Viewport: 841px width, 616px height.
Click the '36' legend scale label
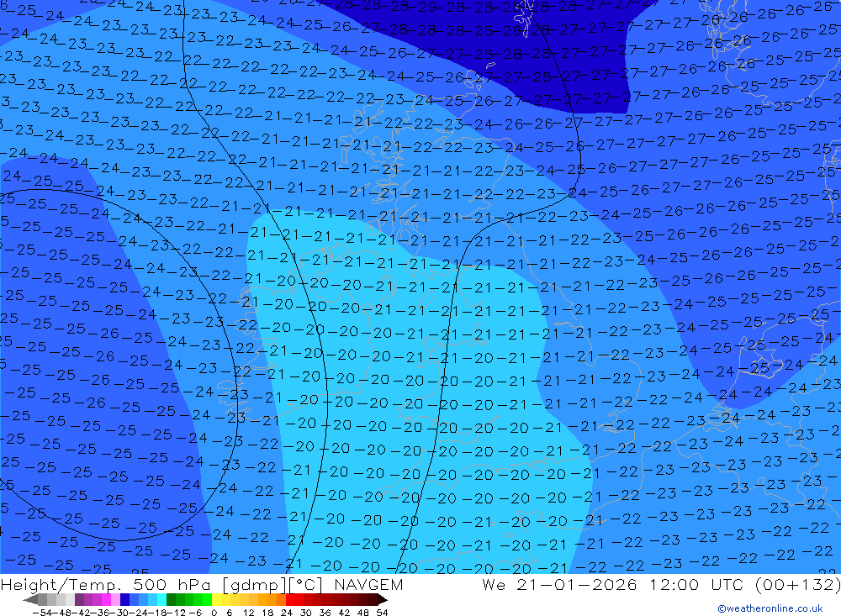pos(325,613)
